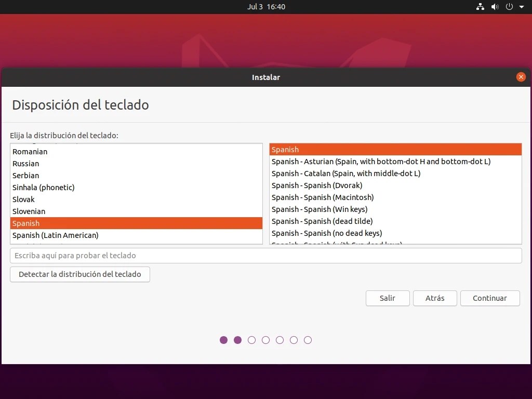Pick Sinhala (phonetic) layout

(x=44, y=188)
